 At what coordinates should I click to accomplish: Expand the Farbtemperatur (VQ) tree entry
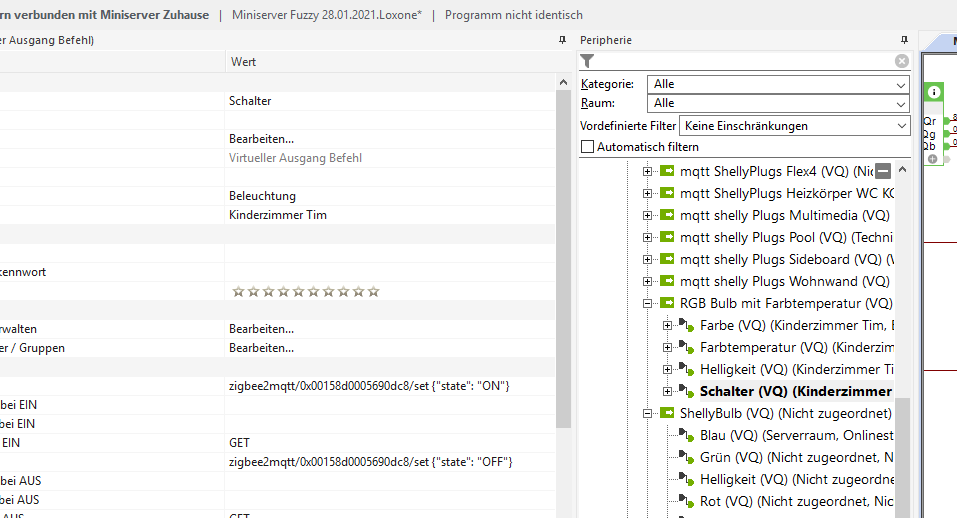pyautogui.click(x=668, y=347)
